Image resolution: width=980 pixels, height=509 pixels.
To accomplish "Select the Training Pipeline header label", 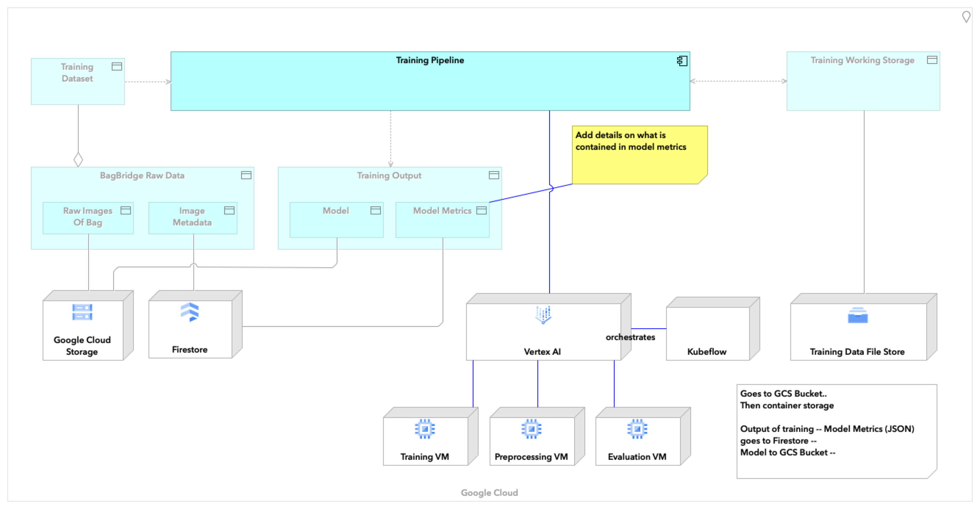I will coord(430,60).
